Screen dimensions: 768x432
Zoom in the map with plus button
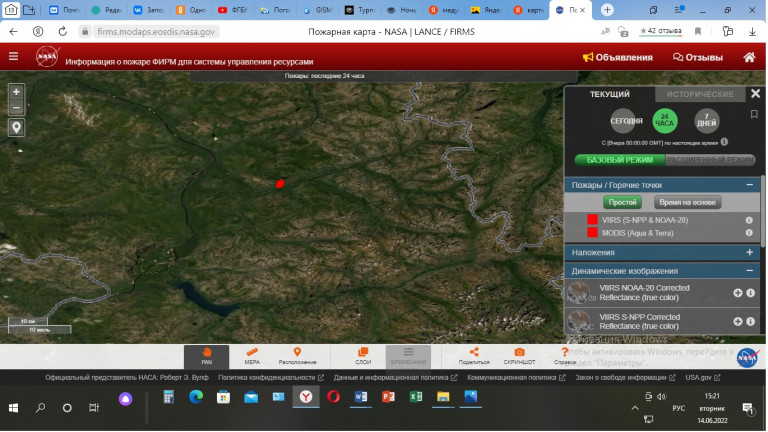pos(16,92)
